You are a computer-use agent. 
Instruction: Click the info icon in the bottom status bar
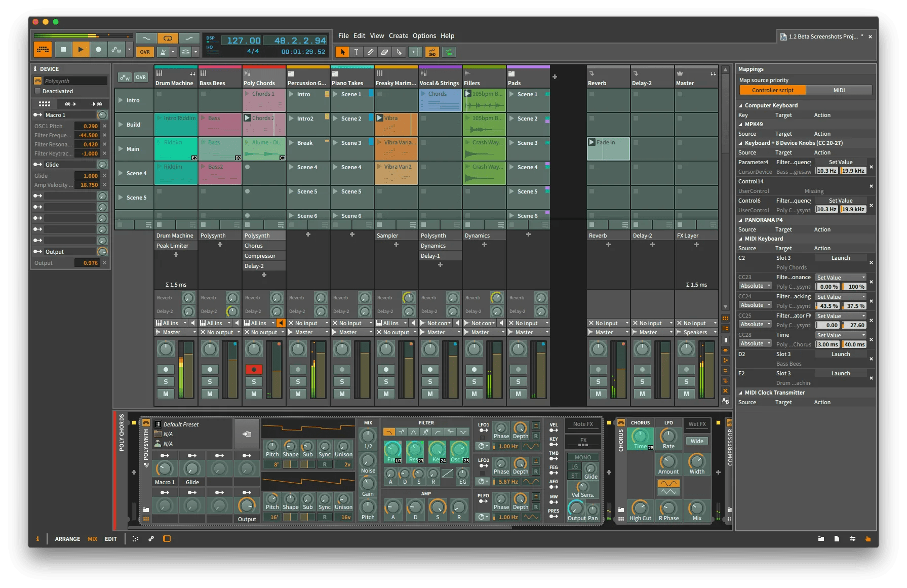click(37, 539)
